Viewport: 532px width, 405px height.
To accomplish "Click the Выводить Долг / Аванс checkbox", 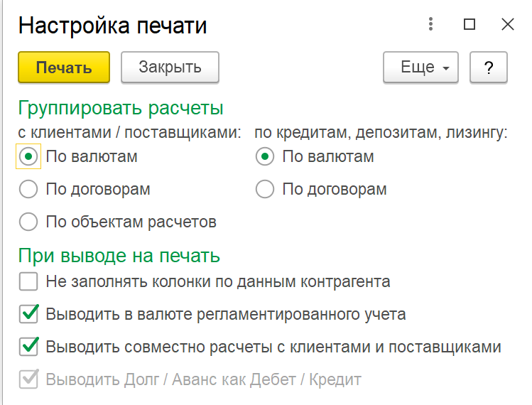I will tap(28, 379).
